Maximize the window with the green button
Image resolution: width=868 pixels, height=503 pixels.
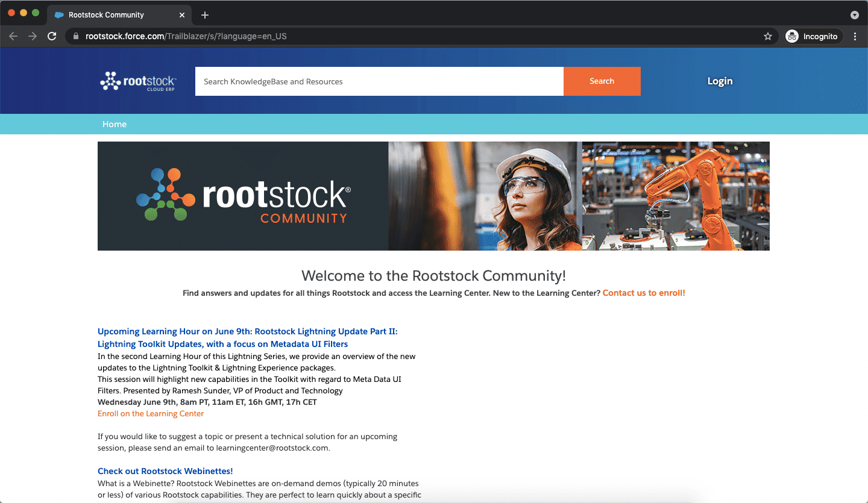(x=36, y=13)
